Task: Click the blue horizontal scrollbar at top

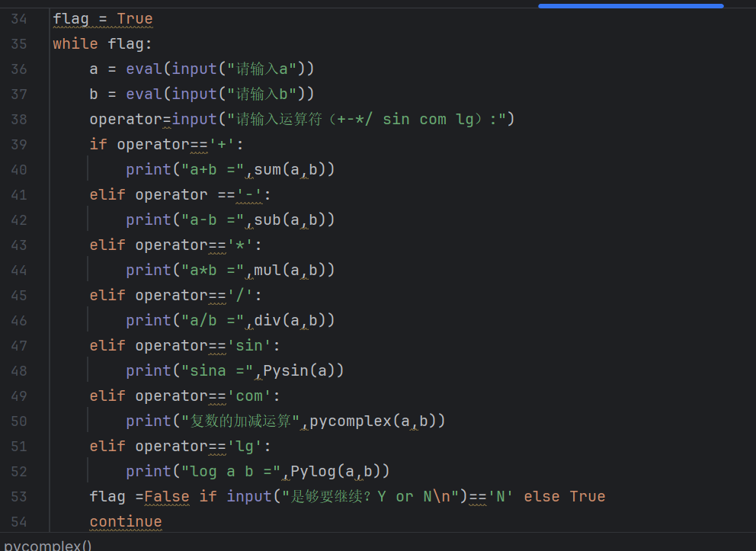Action: point(631,6)
